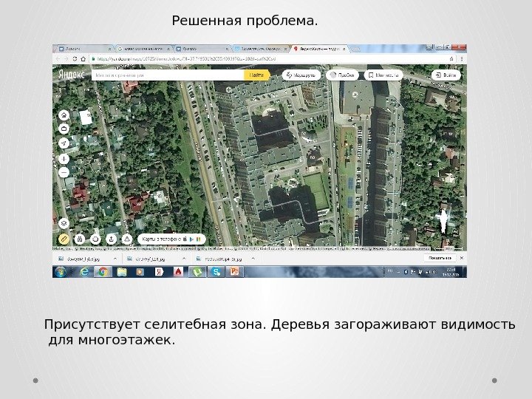Open the media player taskbar icon
Image resolution: width=532 pixels, height=399 pixels.
pos(140,272)
